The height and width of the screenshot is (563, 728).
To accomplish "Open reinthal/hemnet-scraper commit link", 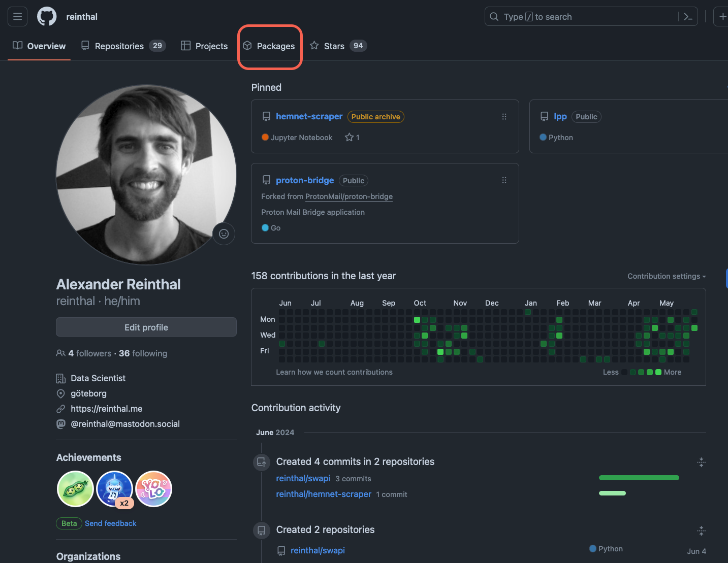I will coord(324,494).
